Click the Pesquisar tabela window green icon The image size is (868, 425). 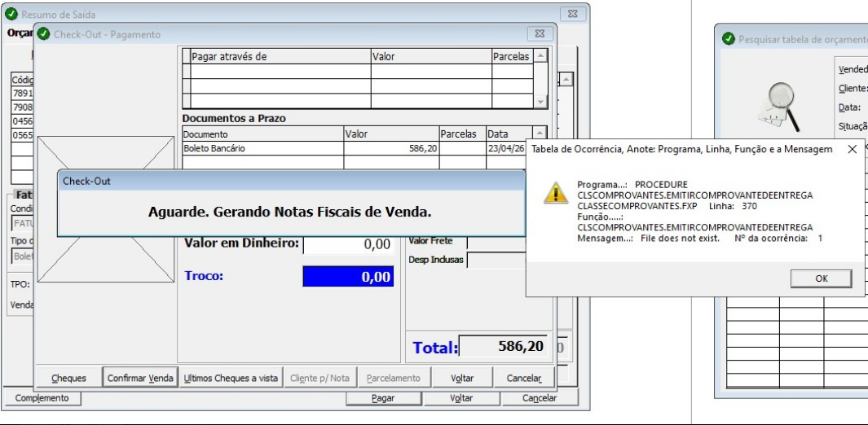[x=727, y=39]
